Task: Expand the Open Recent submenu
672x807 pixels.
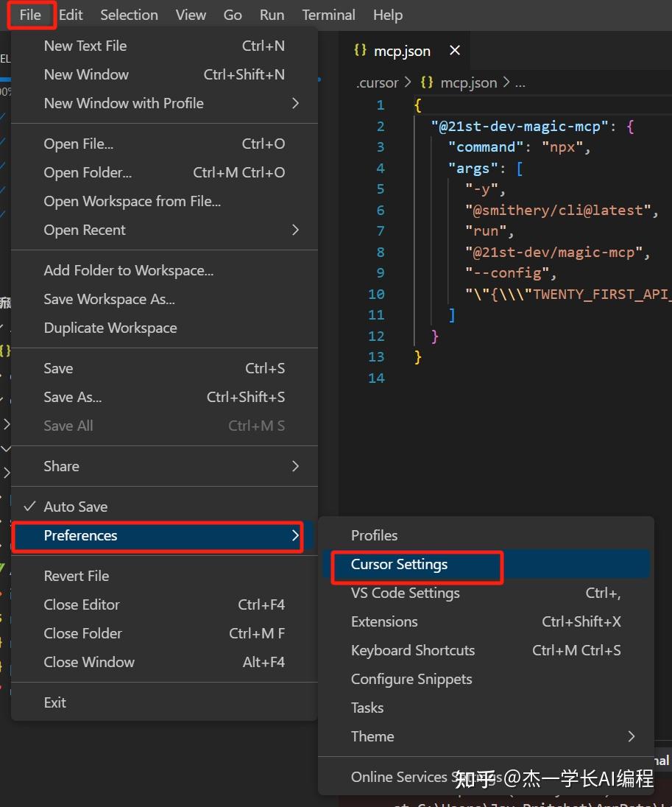Action: [x=295, y=230]
